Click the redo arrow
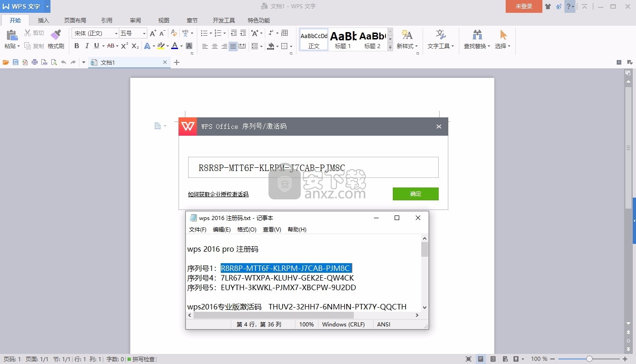 [73, 62]
